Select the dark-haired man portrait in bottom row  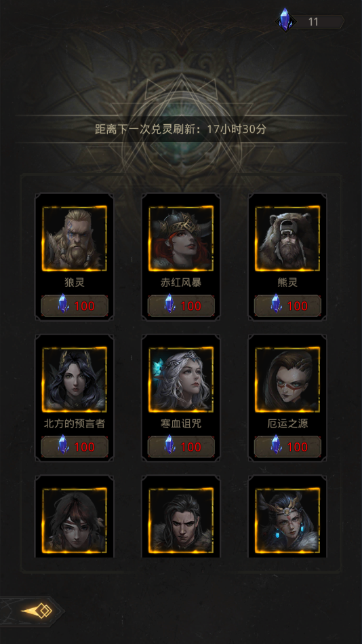[181, 520]
